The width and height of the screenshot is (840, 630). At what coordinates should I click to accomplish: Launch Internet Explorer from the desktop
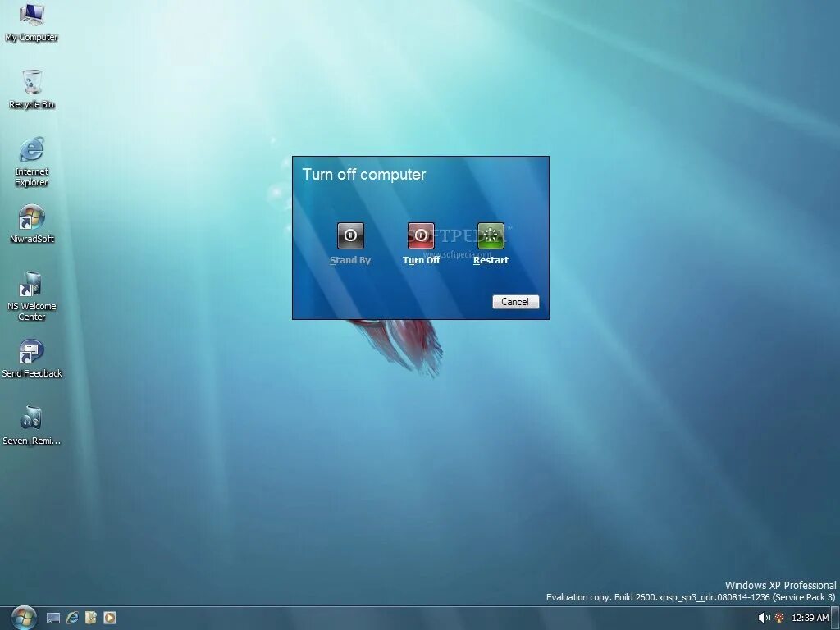click(x=32, y=162)
